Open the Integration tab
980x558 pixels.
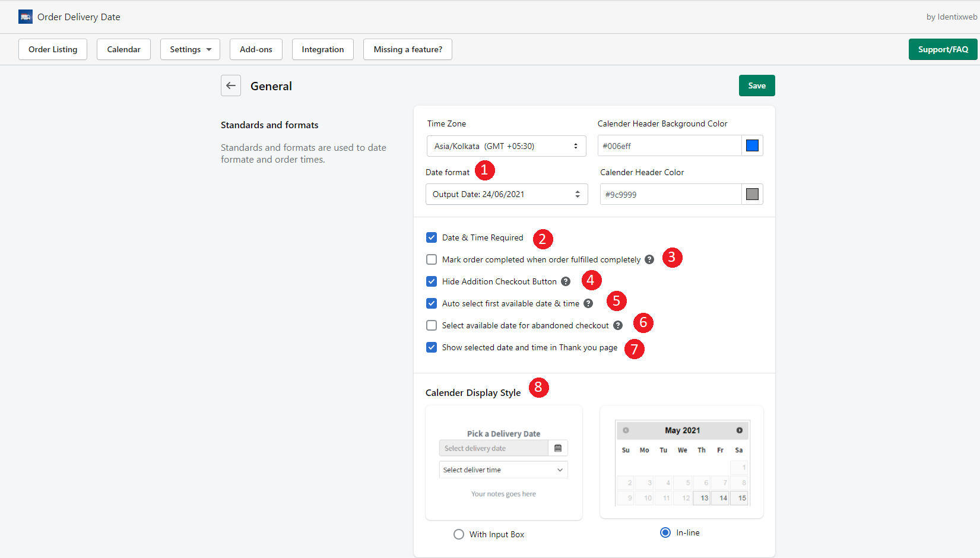(x=323, y=49)
